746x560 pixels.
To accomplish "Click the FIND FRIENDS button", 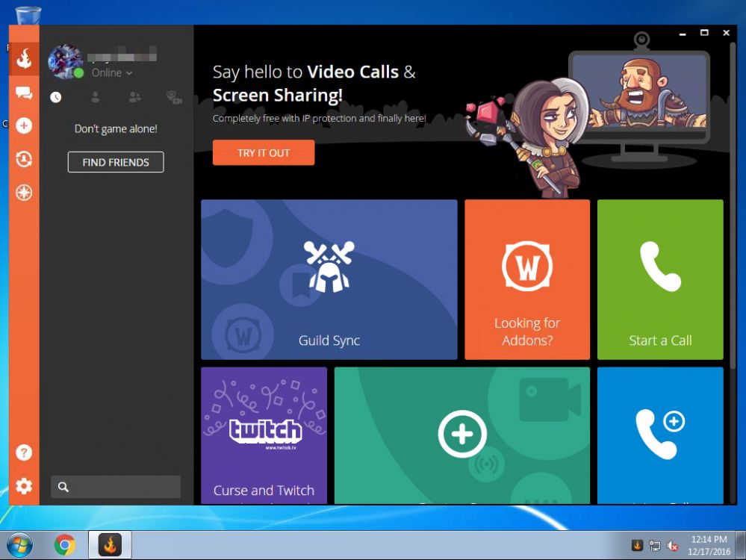I will pos(116,162).
